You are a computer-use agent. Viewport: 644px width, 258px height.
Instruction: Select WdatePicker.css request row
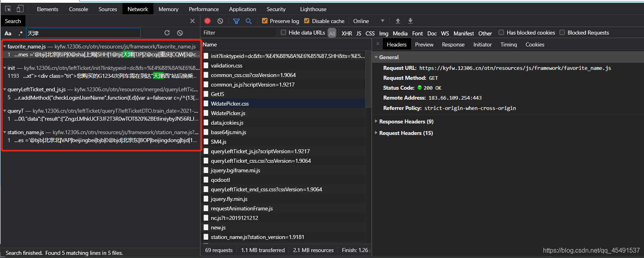pos(284,104)
